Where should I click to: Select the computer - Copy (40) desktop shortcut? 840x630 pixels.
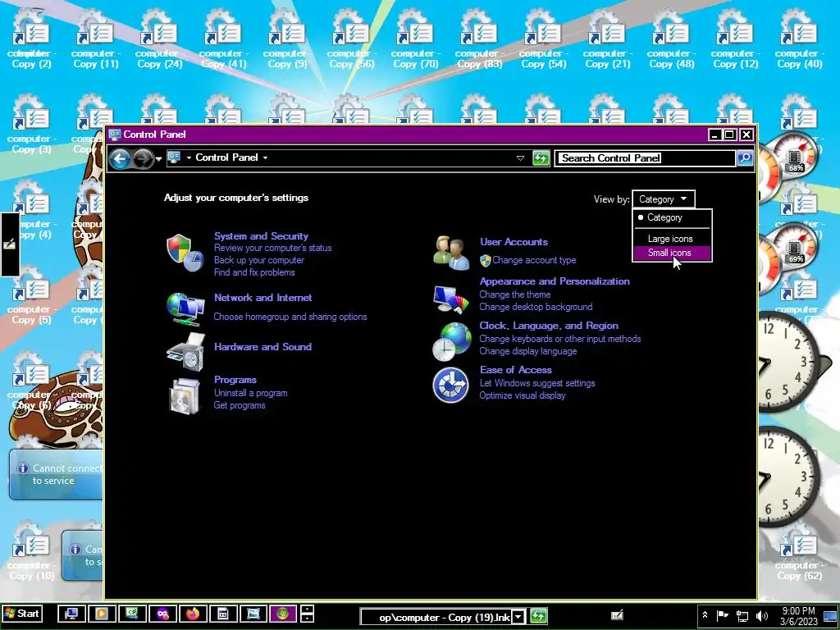(799, 39)
